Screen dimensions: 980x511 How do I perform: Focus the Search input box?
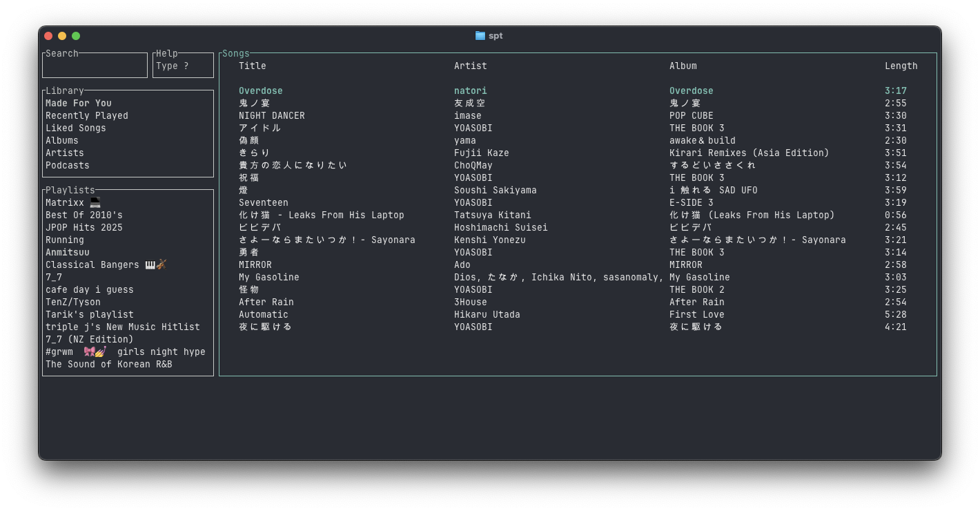click(x=95, y=67)
